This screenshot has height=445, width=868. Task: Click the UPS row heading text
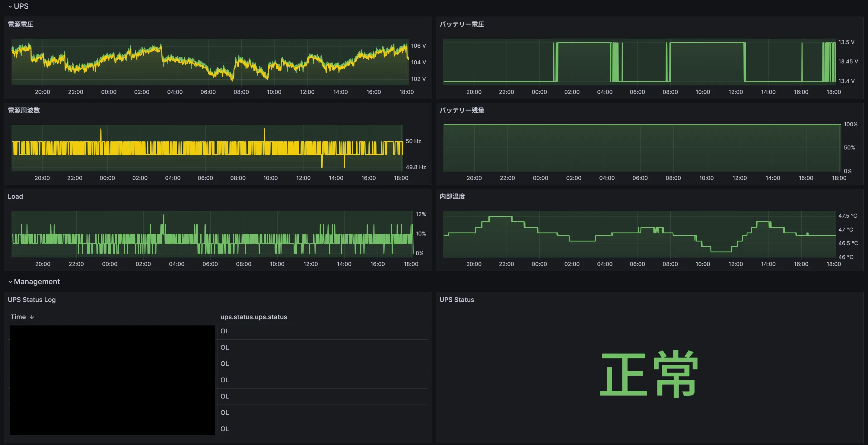pos(21,6)
